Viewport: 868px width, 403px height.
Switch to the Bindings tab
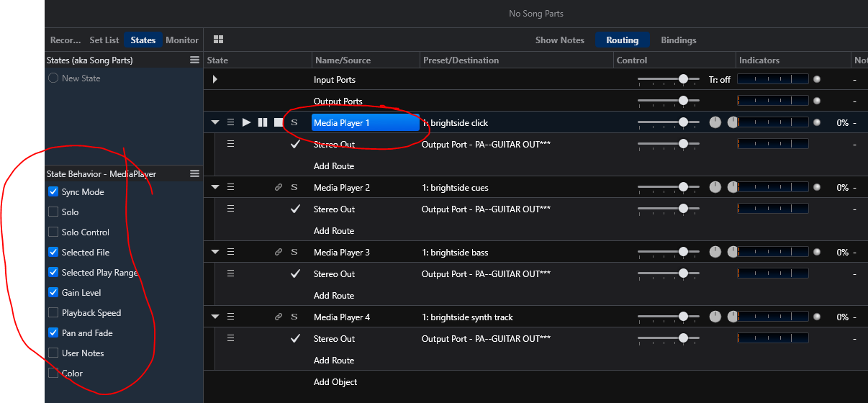click(678, 40)
